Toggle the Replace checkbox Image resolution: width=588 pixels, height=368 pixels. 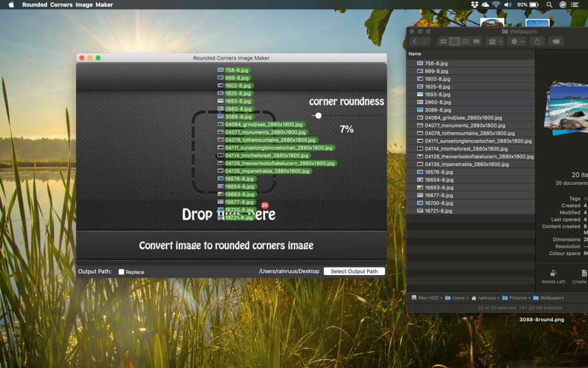pyautogui.click(x=121, y=272)
